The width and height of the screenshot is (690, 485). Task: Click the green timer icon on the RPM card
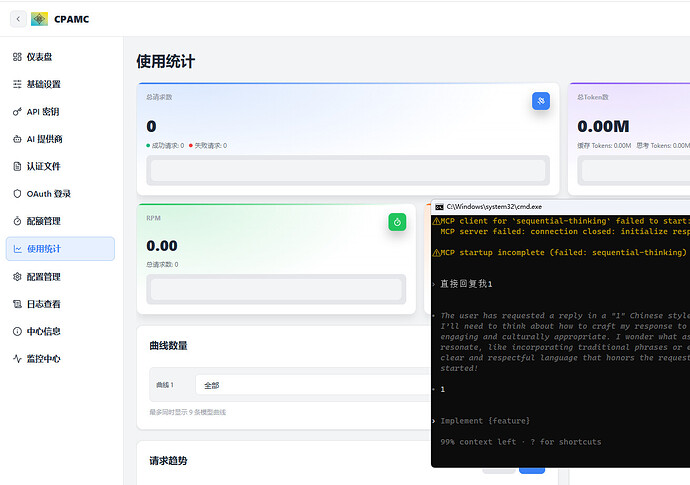397,222
